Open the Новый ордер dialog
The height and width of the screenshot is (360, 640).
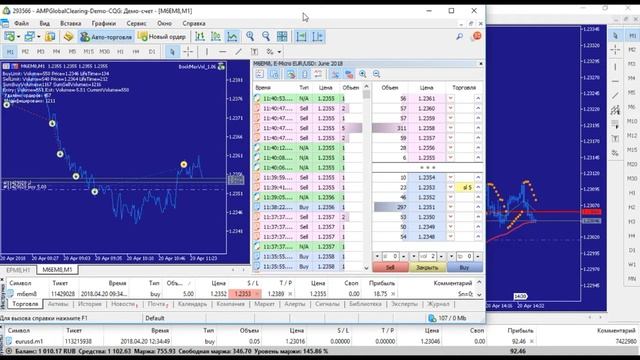[x=162, y=37]
